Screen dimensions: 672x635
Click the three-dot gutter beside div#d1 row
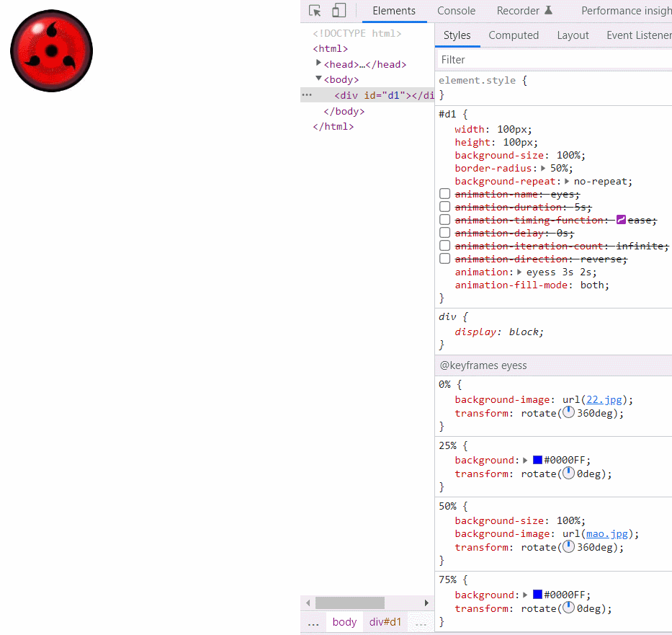coord(307,94)
